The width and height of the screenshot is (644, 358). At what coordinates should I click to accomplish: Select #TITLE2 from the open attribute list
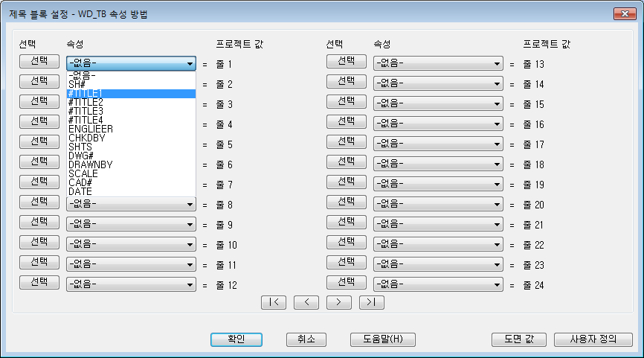point(131,103)
